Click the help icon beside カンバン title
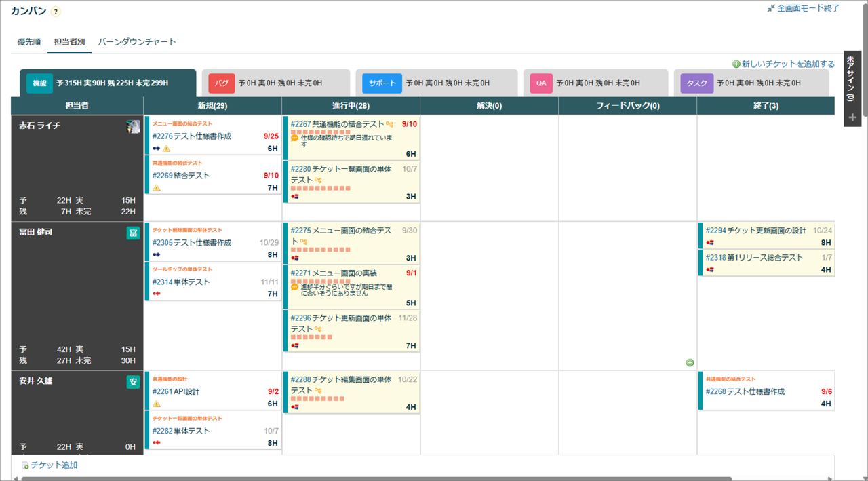The height and width of the screenshot is (481, 868). pos(56,12)
